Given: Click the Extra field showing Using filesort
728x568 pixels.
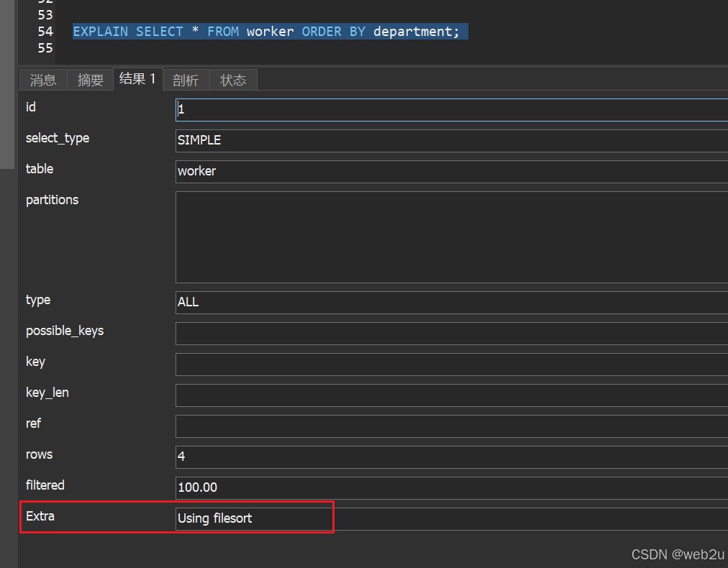Looking at the screenshot, I should click(451, 518).
